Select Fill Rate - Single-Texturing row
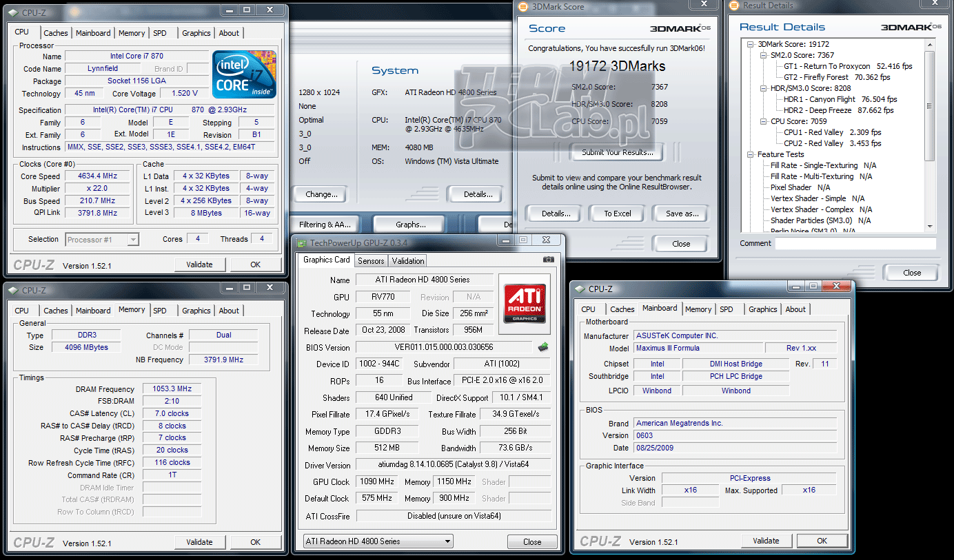 pyautogui.click(x=823, y=165)
